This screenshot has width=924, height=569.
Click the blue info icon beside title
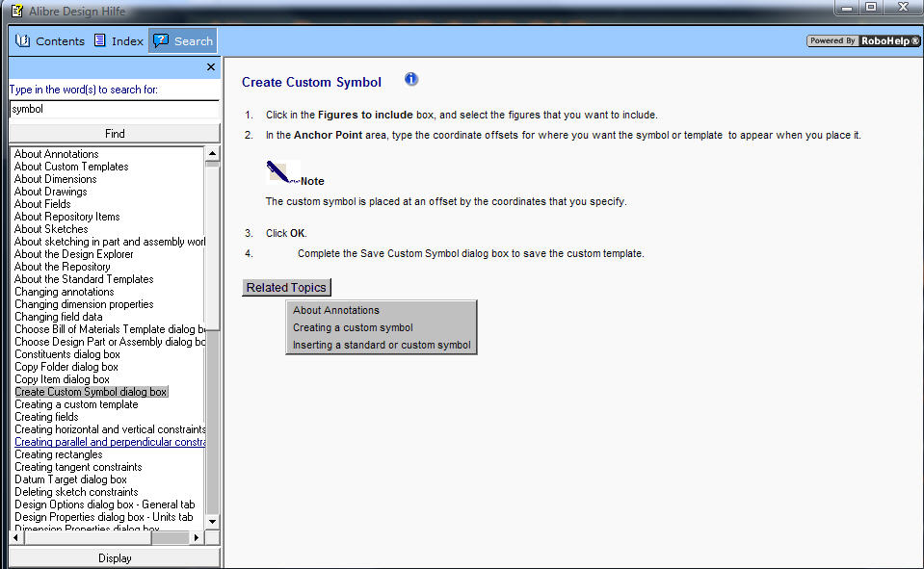click(411, 79)
